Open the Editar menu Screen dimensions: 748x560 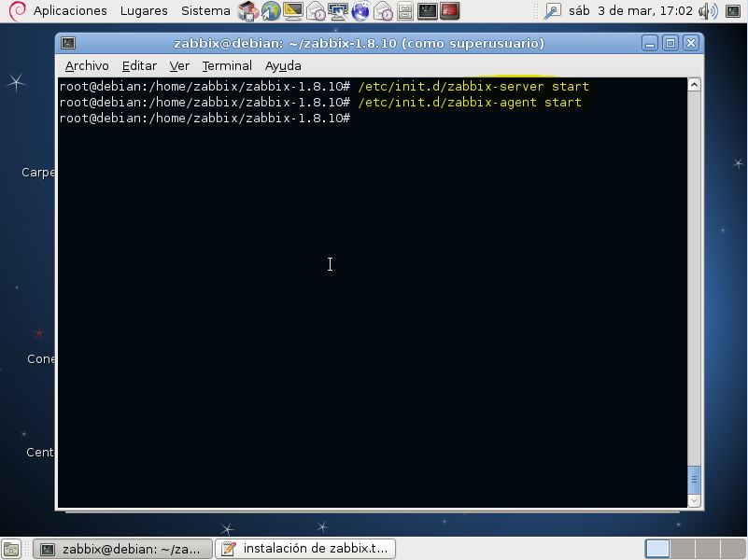point(139,66)
